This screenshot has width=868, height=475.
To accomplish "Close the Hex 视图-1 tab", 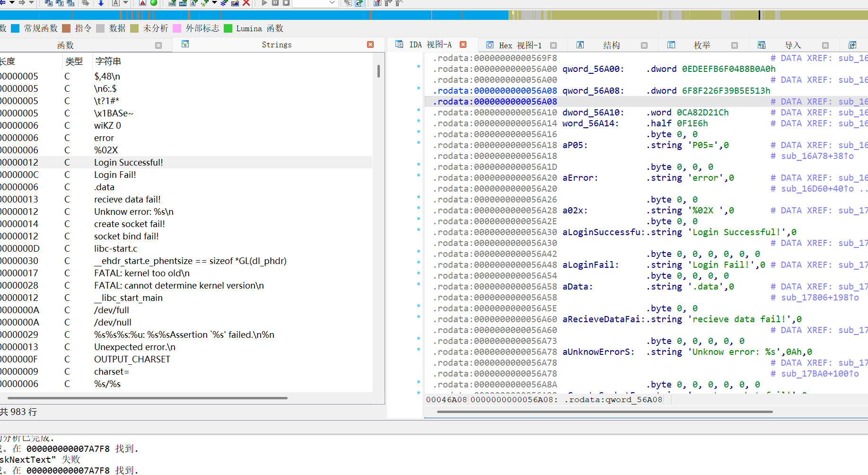I will 553,45.
